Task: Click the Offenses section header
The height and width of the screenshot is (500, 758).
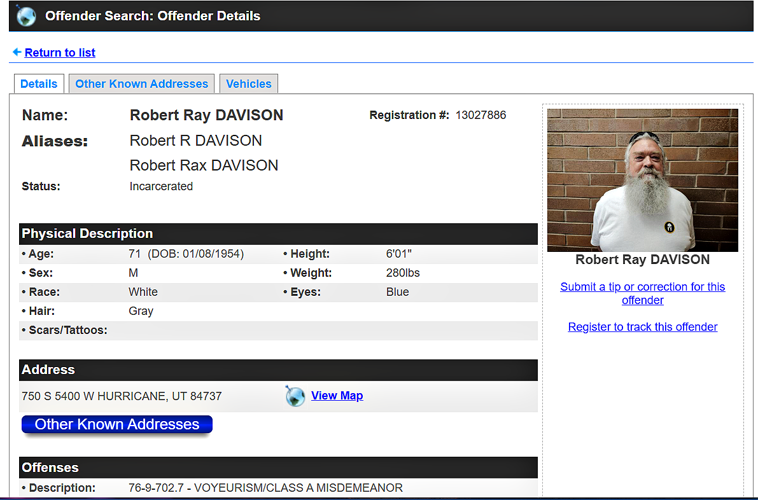Action: (x=278, y=467)
